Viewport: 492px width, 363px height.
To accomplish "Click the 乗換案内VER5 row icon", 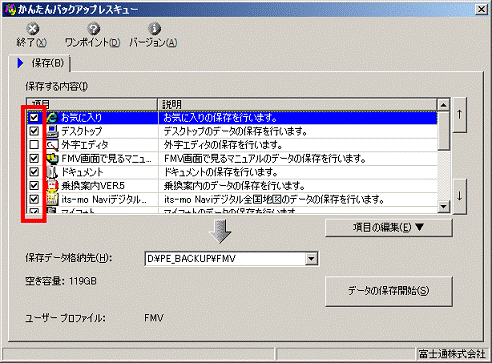I will click(x=52, y=186).
